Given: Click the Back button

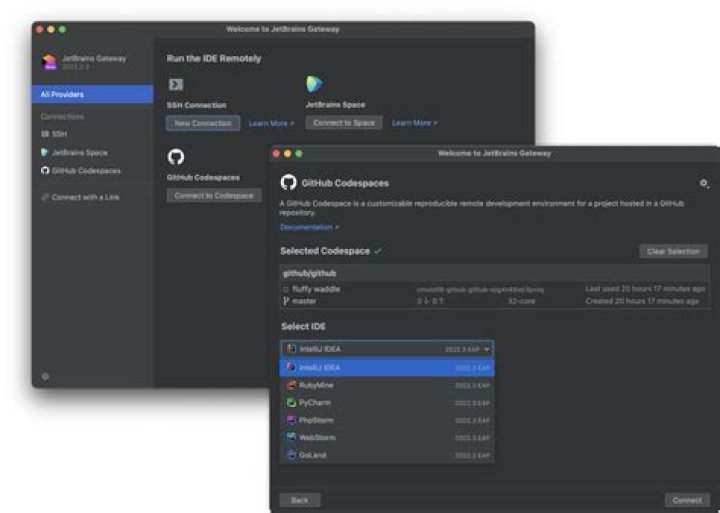Looking at the screenshot, I should tap(299, 499).
